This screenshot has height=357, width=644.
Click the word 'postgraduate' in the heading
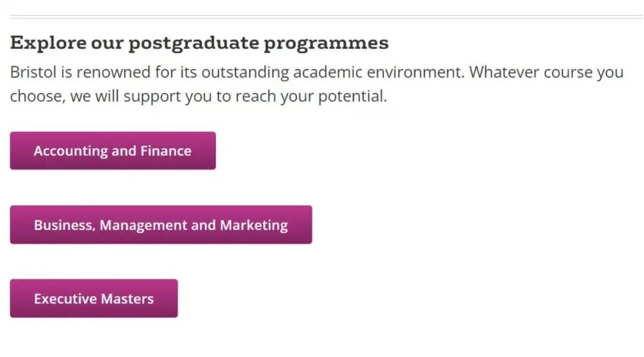[x=194, y=43]
